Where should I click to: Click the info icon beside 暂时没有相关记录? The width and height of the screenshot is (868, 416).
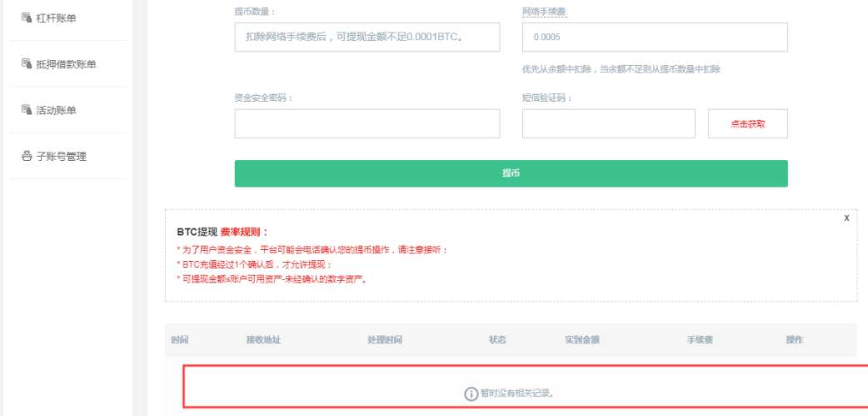coord(471,393)
